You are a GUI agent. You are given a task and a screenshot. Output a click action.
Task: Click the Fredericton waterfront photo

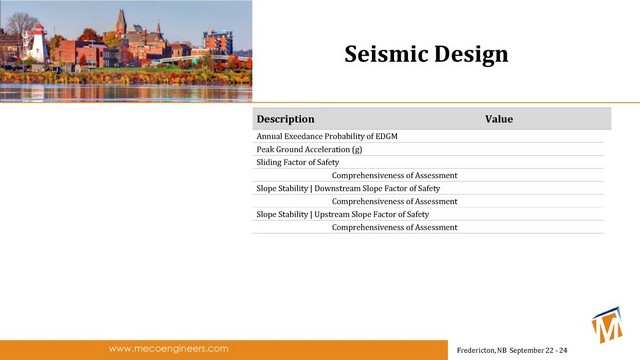click(126, 51)
